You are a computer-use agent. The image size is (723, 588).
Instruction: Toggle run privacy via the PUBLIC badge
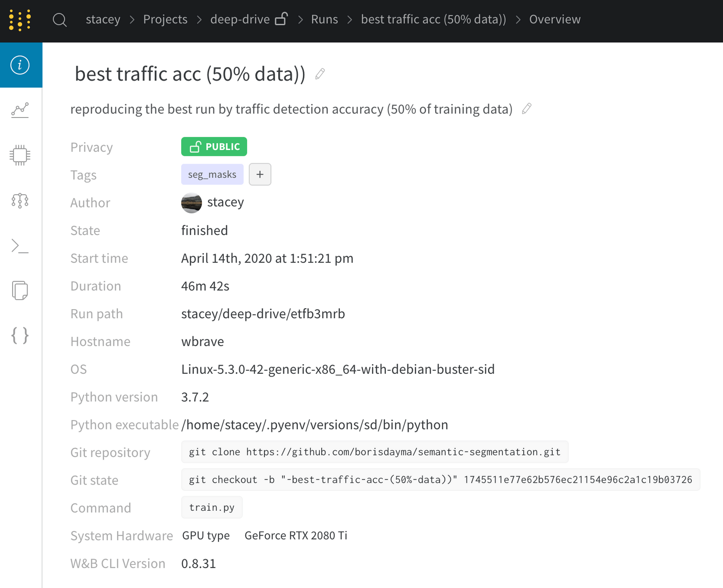coord(214,146)
